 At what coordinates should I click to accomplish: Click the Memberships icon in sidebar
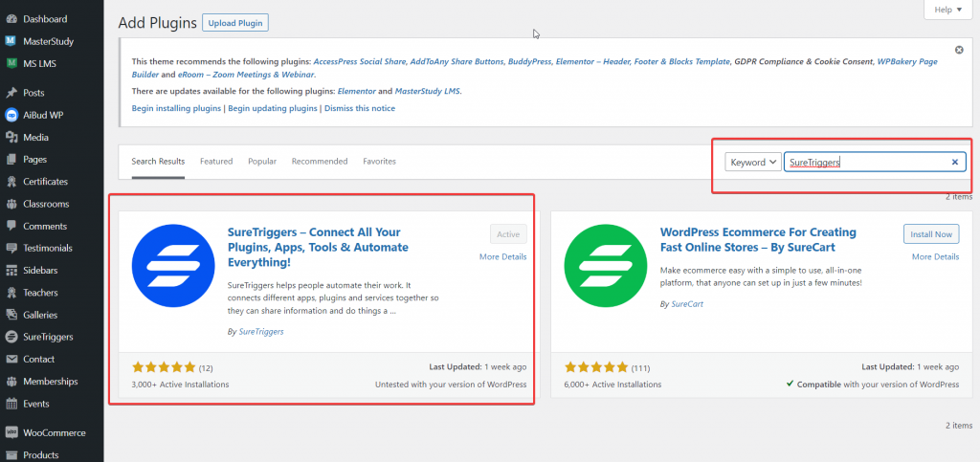11,381
